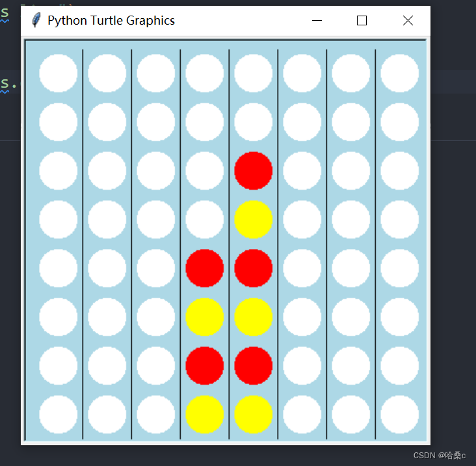476x466 pixels.
Task: Select the bottom-right empty white circle
Action: click(x=399, y=415)
